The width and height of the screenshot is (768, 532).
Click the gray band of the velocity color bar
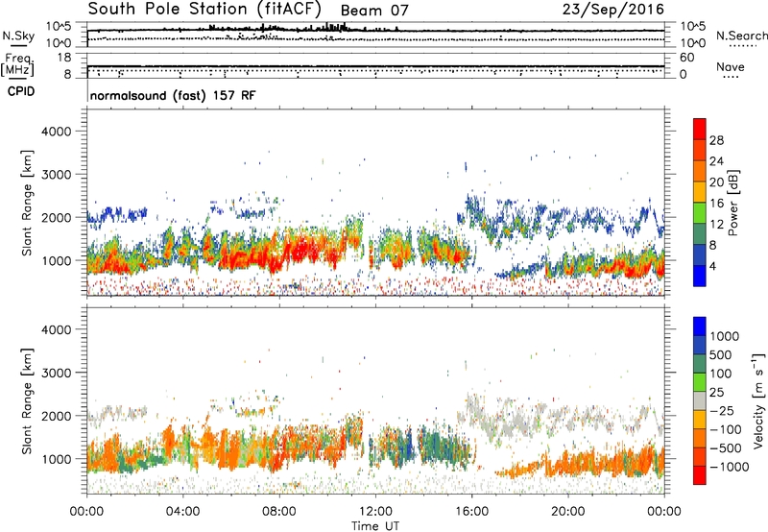[700, 401]
